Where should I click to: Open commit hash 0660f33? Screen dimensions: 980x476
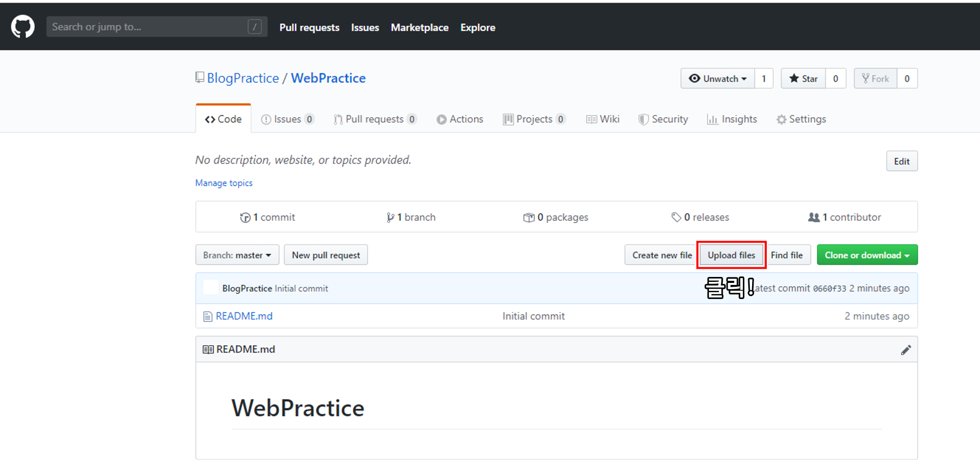pyautogui.click(x=830, y=288)
